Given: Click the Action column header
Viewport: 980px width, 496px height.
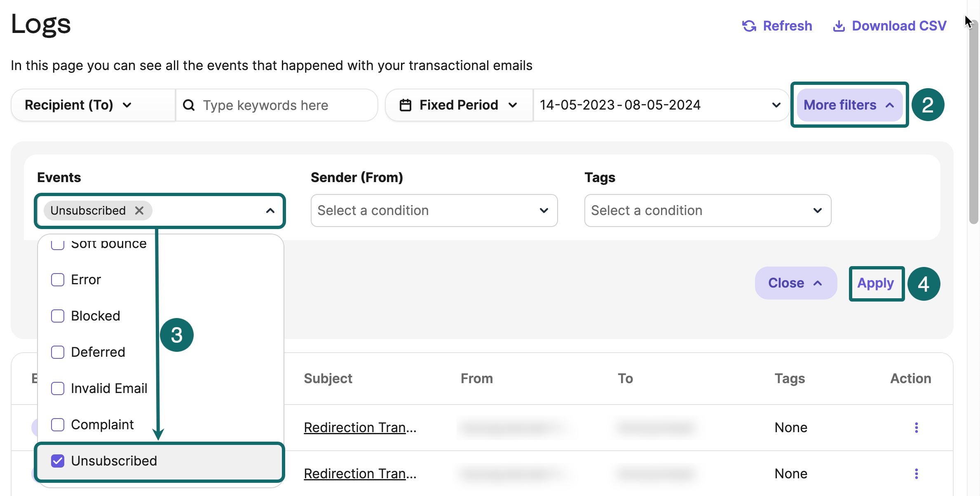Looking at the screenshot, I should click(x=911, y=379).
